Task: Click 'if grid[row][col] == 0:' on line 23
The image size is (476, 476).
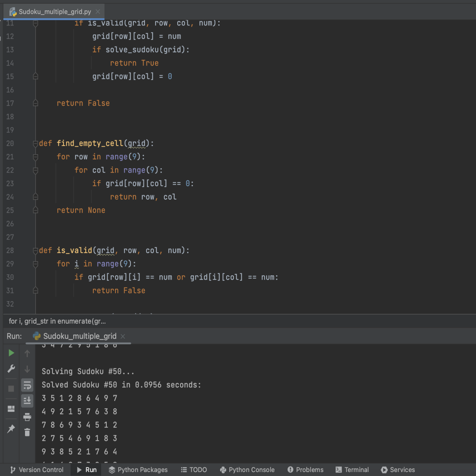Action: [x=143, y=184]
